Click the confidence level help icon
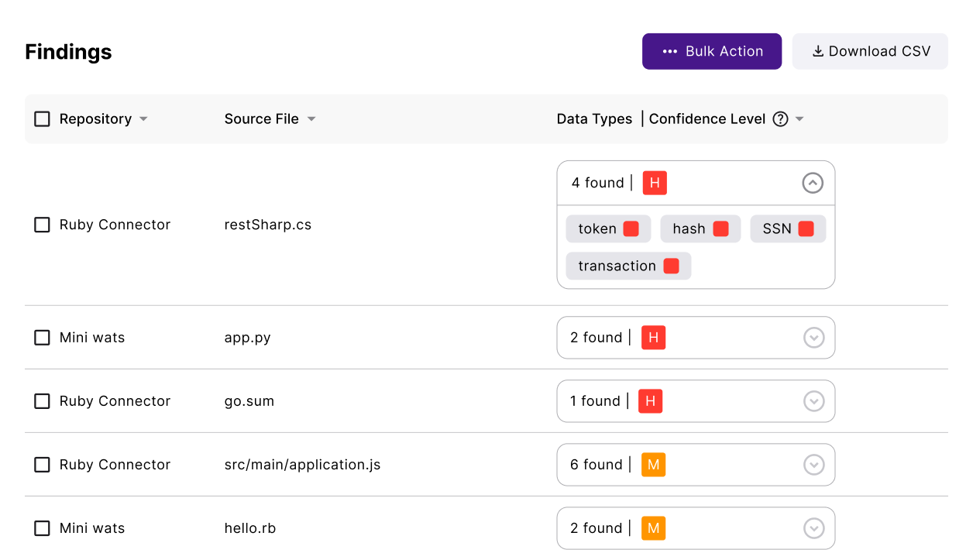Viewport: 973px width, 560px height. click(x=781, y=119)
